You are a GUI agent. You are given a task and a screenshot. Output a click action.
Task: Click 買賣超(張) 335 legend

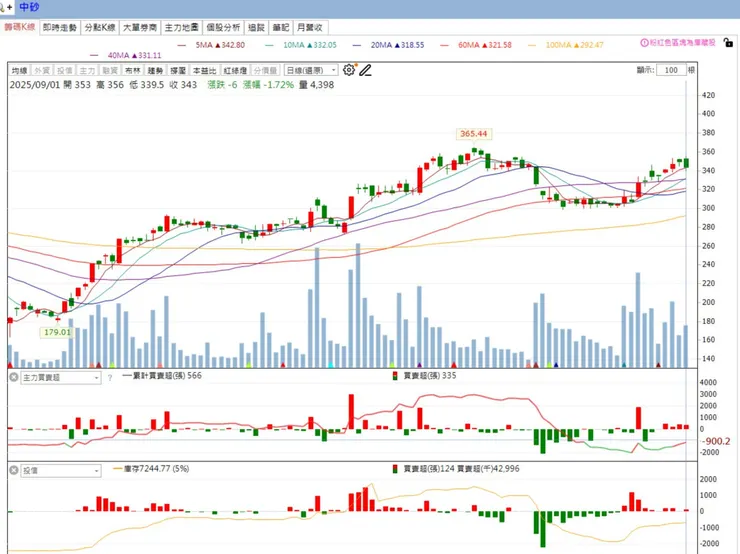point(424,376)
